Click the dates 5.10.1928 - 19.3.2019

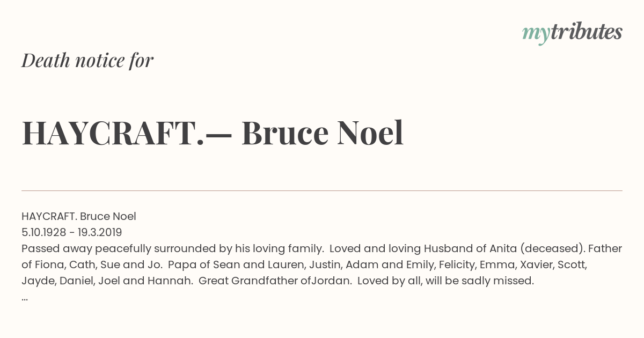tap(72, 232)
